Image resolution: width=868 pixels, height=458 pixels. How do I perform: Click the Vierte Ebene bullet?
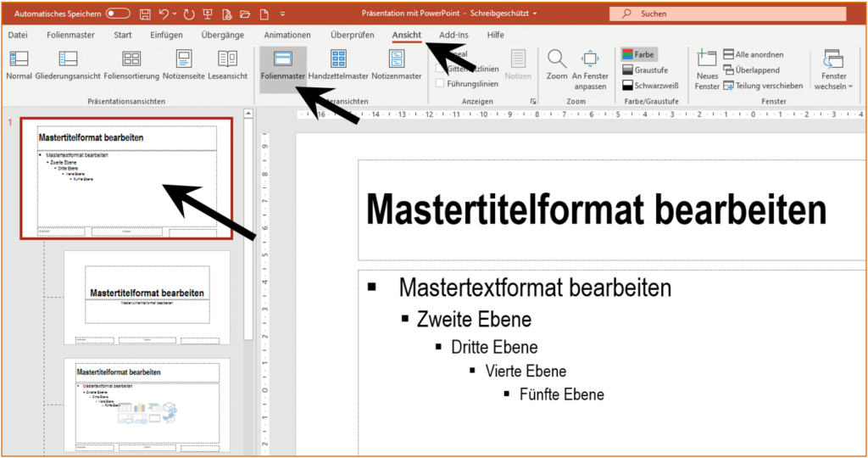tap(526, 371)
